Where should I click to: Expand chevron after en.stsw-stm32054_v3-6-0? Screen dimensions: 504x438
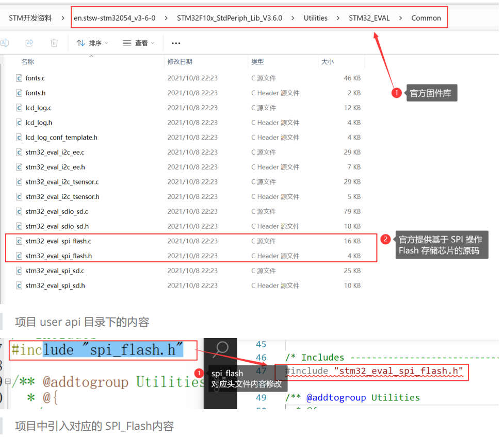[166, 18]
